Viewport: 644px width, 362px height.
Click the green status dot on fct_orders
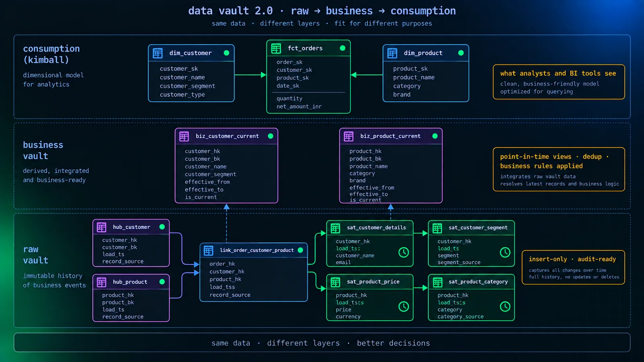[x=343, y=48]
